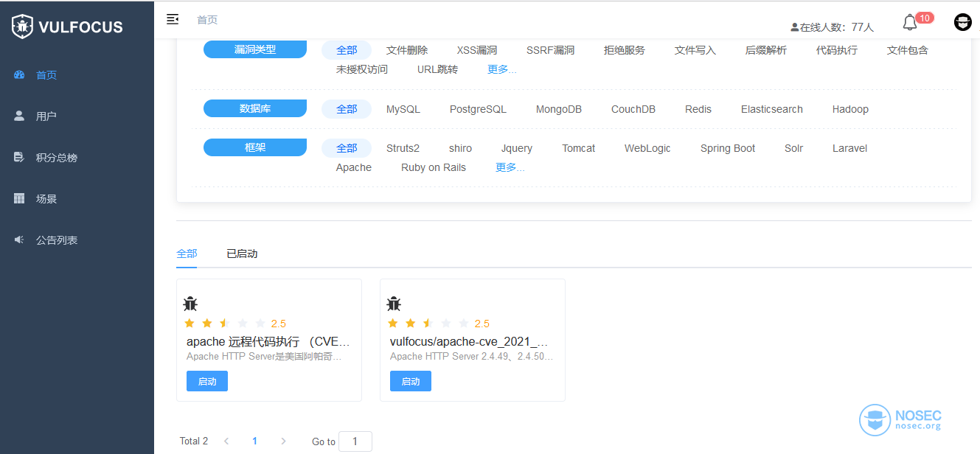This screenshot has height=454, width=980.
Task: Filter by CouchDB database
Action: coord(633,109)
